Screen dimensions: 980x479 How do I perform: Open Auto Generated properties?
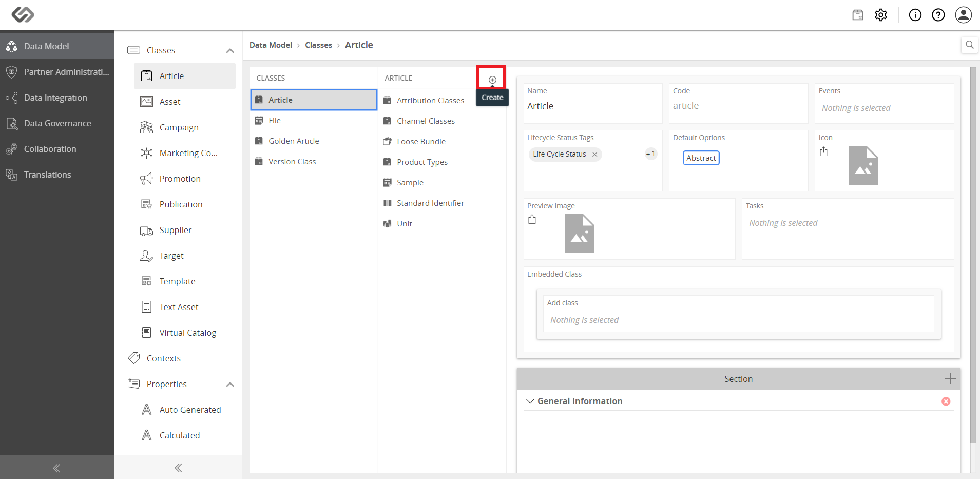click(185, 410)
